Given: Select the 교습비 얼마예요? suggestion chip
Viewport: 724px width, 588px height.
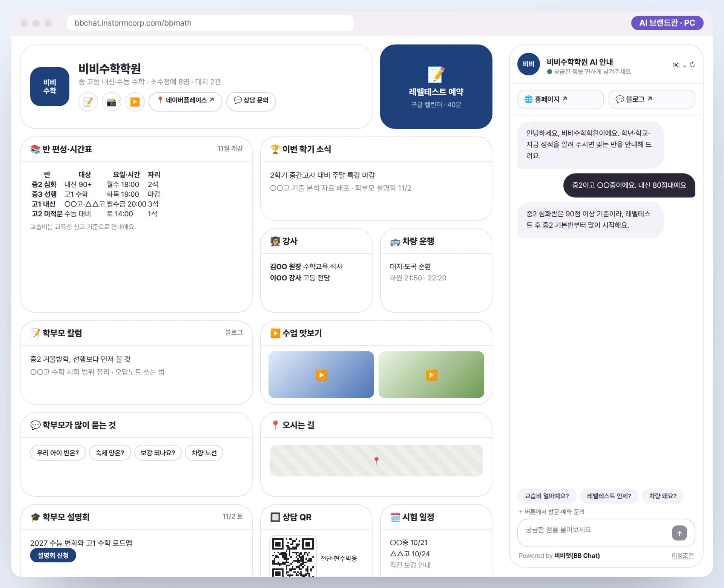Looking at the screenshot, I should tap(547, 496).
